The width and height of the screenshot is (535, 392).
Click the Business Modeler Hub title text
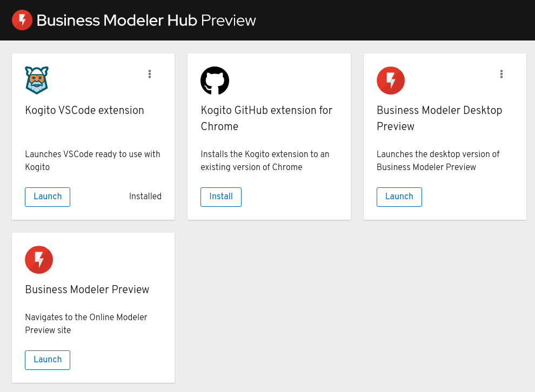tap(116, 20)
